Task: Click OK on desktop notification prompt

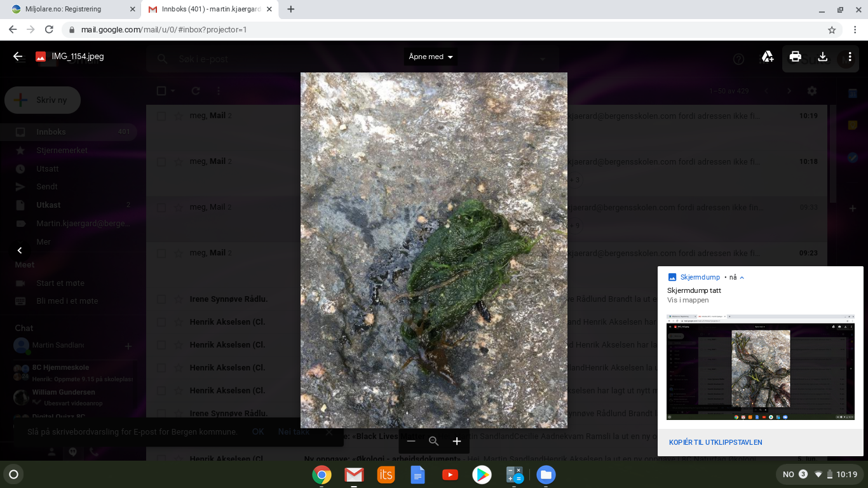Action: 258,431
